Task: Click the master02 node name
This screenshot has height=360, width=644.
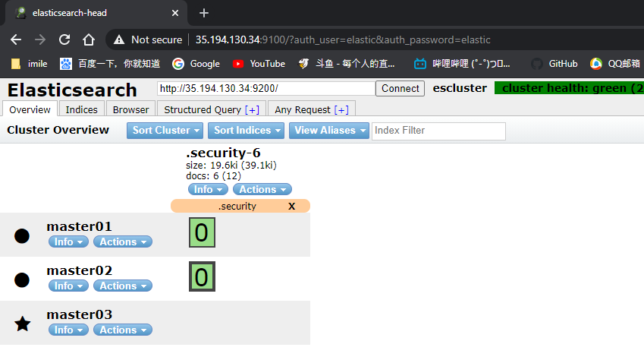Action: [x=80, y=270]
